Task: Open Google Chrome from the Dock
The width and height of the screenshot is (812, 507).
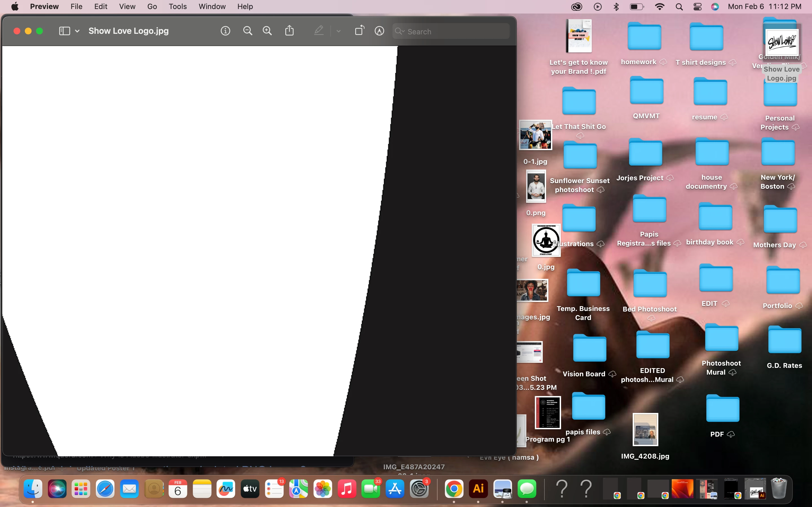Action: [454, 489]
